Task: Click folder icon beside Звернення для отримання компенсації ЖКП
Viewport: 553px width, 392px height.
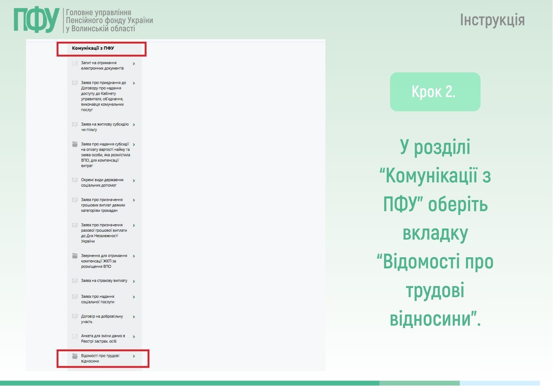Action: [75, 256]
